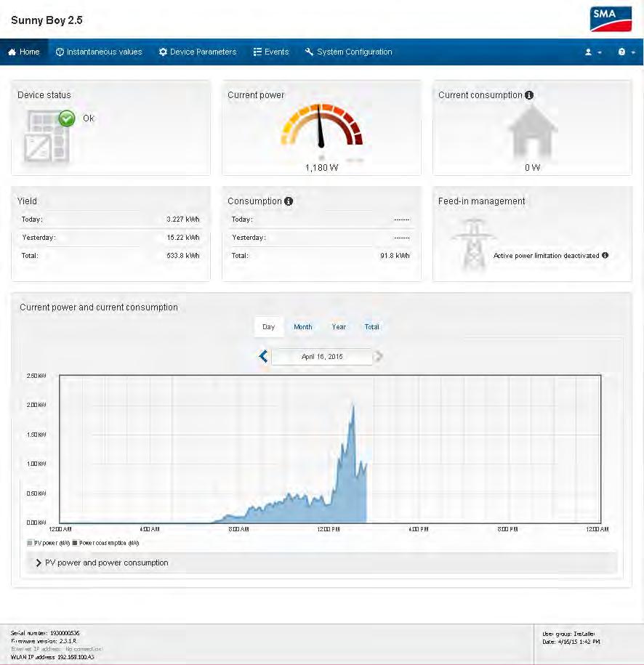This screenshot has width=644, height=665.
Task: Switch to the Month tab
Action: tap(303, 327)
